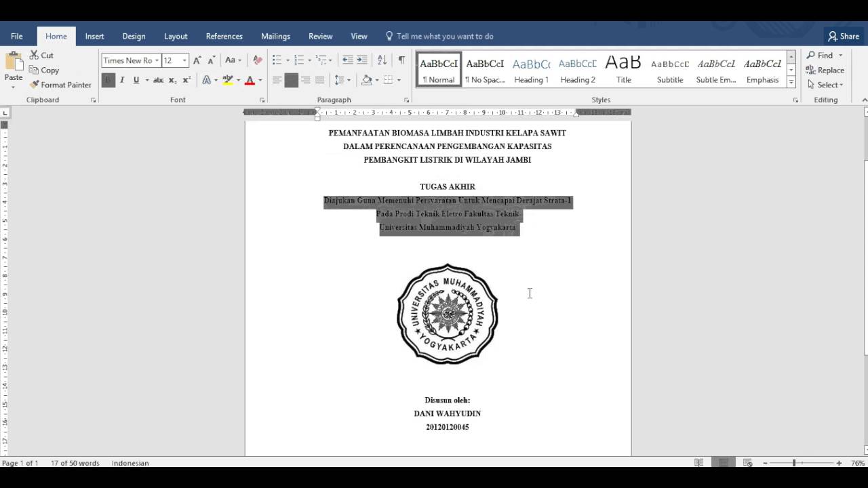Open the Change Case dropdown
The height and width of the screenshot is (488, 868).
point(233,60)
